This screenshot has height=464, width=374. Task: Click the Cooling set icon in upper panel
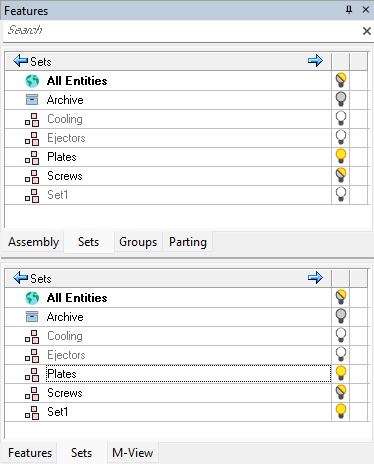pyautogui.click(x=32, y=120)
